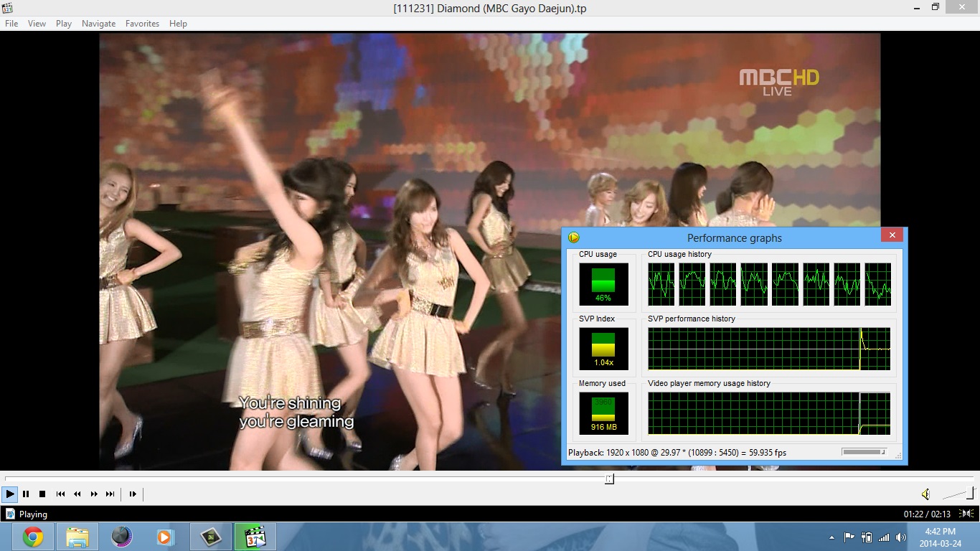Open the Favorites menu
The image size is (980, 551).
point(142,24)
